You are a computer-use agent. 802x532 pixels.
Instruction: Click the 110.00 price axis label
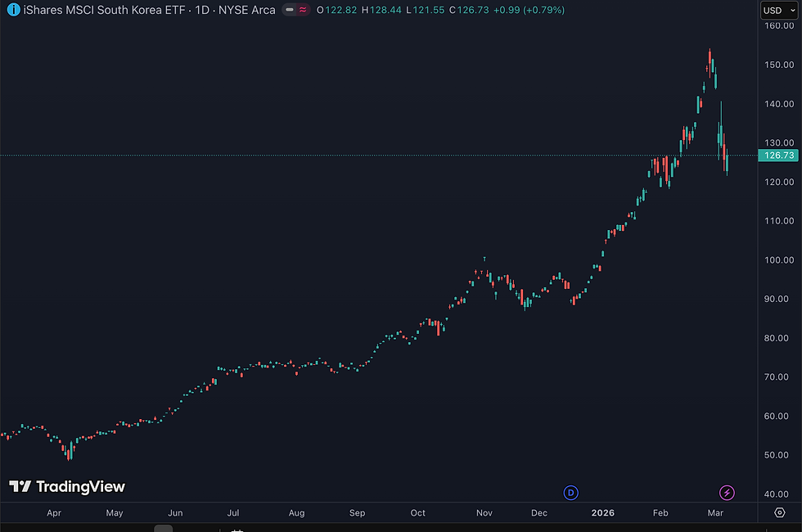tap(779, 221)
